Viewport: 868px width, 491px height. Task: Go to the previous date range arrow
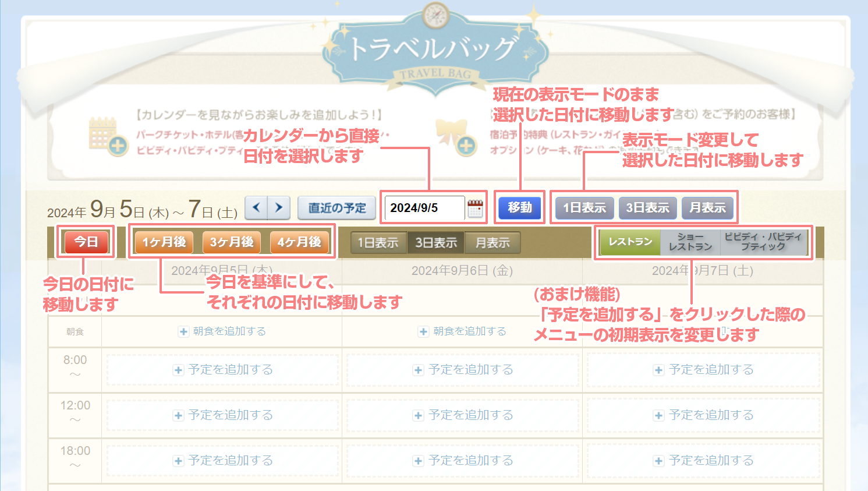pos(256,207)
